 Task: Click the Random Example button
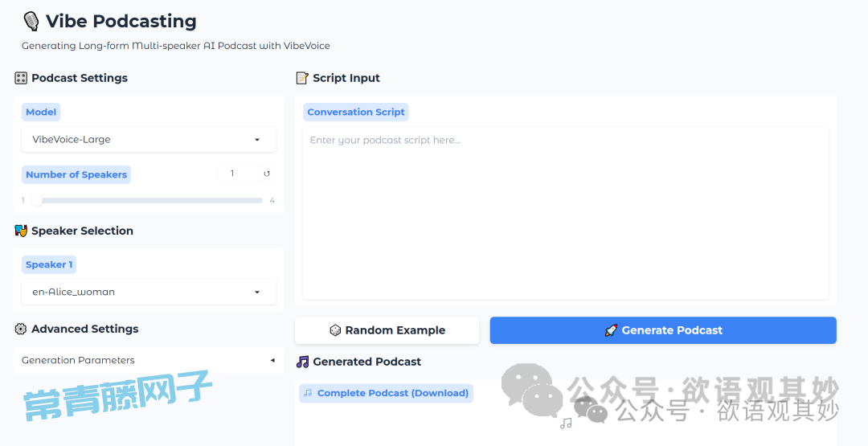click(387, 330)
